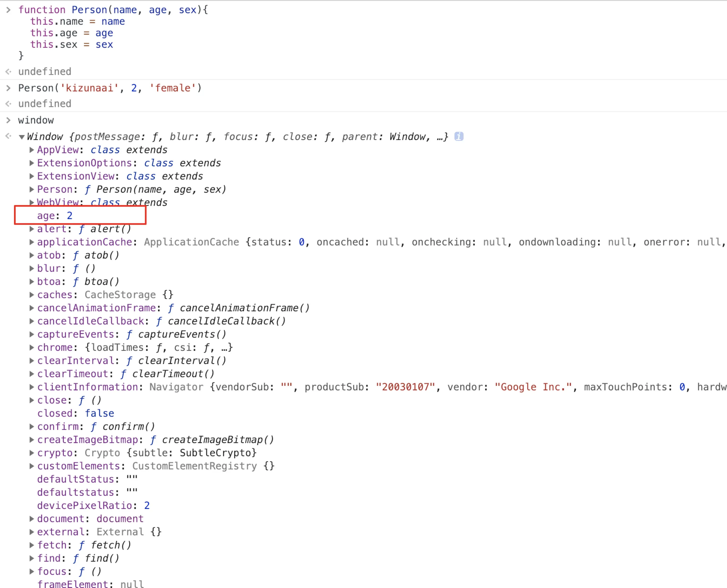The width and height of the screenshot is (727, 588).
Task: Expand the applicationCache property
Action: tap(31, 242)
